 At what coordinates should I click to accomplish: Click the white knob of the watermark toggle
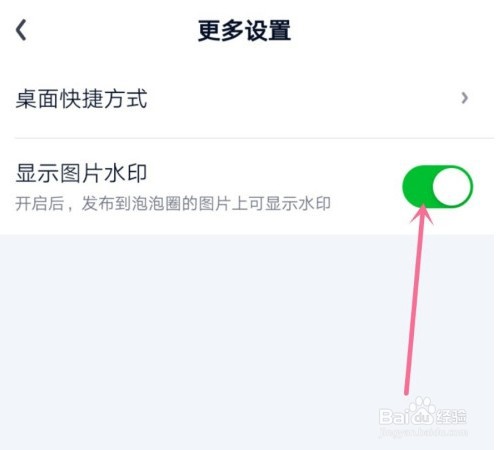coord(452,187)
